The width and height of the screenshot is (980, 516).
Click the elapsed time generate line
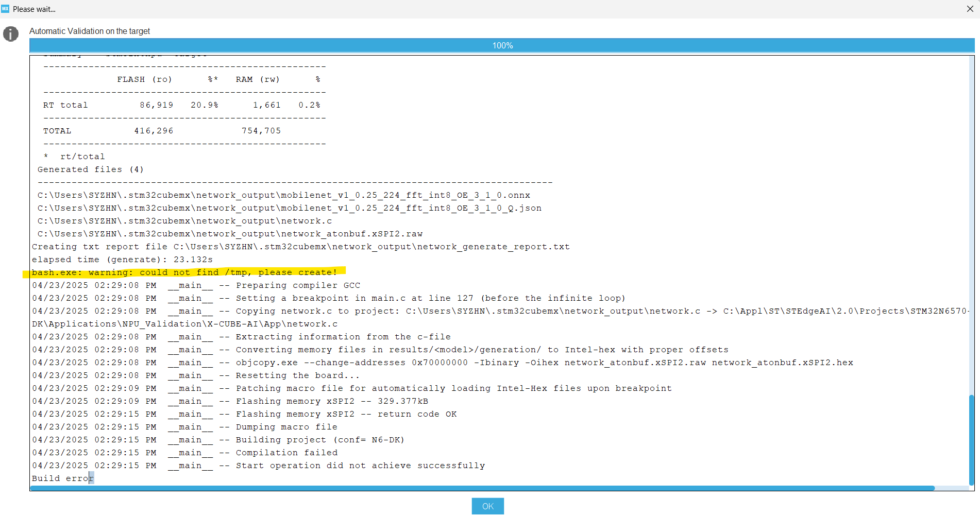click(x=122, y=260)
